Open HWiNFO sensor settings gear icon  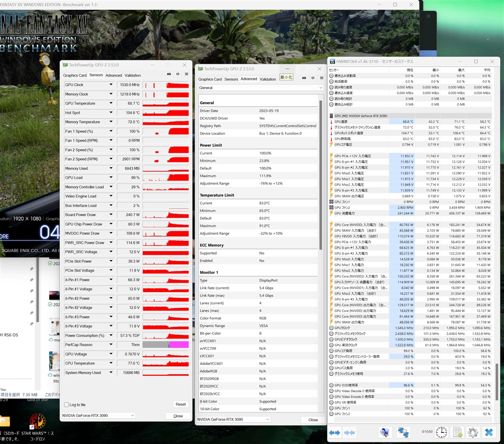point(472,432)
